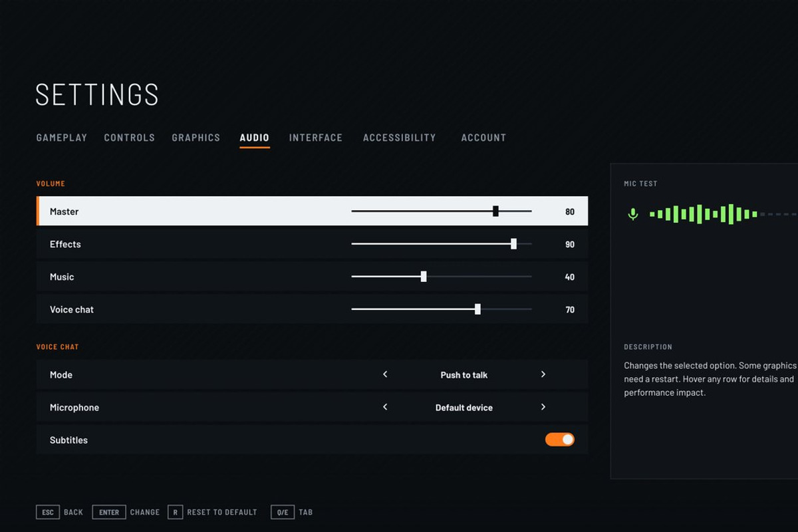The height and width of the screenshot is (532, 798).
Task: Click the R key icon
Action: click(x=175, y=512)
